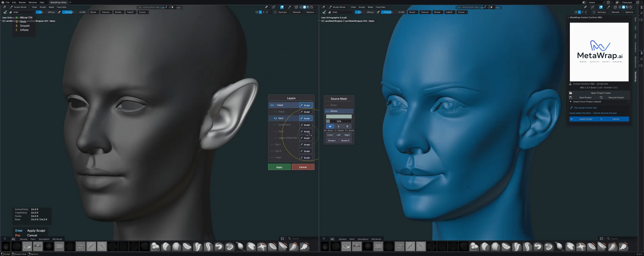Select the W move gizmo mode button

tap(330, 126)
